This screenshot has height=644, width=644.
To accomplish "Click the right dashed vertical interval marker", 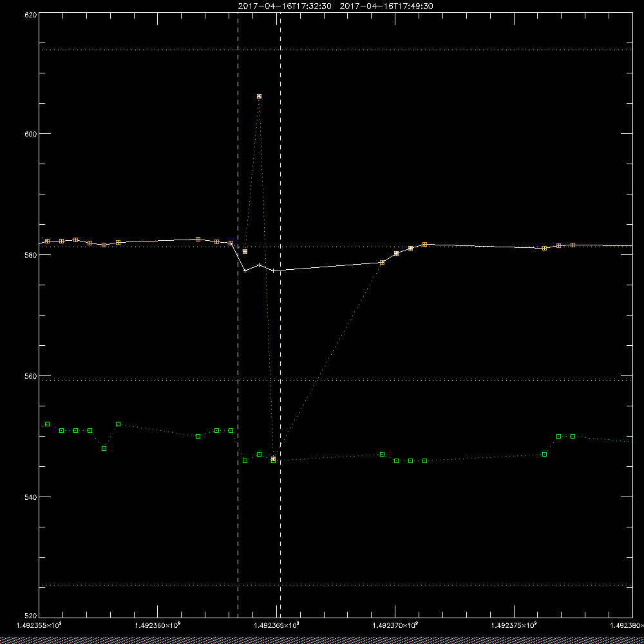I will tap(281, 314).
